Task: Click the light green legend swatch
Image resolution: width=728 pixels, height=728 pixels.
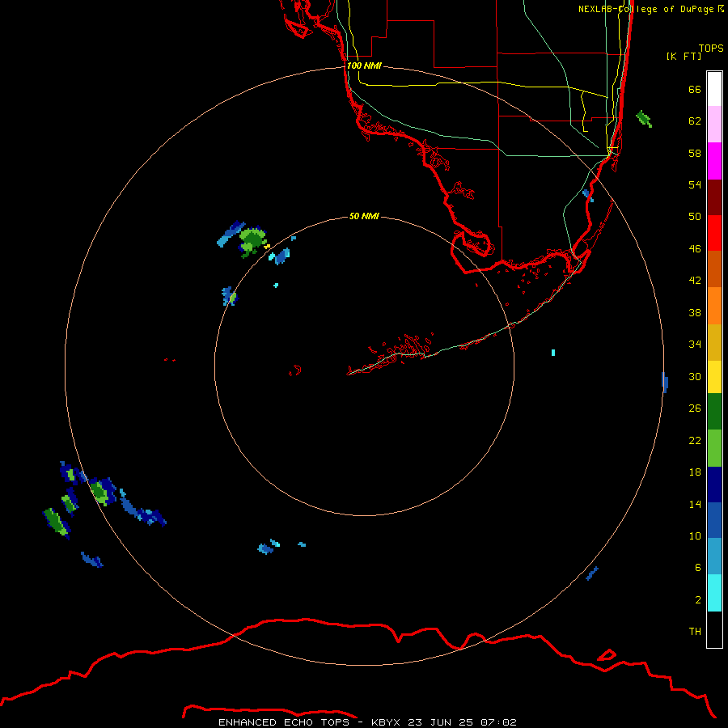Action: click(x=714, y=448)
